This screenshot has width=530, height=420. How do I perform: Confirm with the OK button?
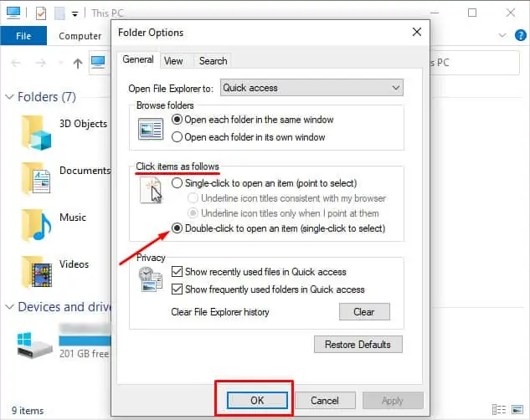tap(257, 401)
